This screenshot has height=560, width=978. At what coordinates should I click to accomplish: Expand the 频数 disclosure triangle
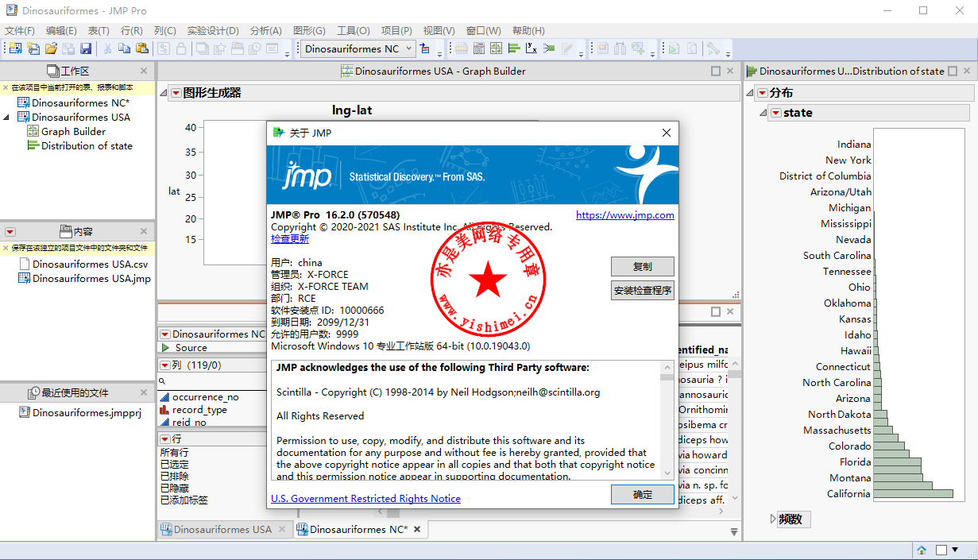[x=773, y=519]
